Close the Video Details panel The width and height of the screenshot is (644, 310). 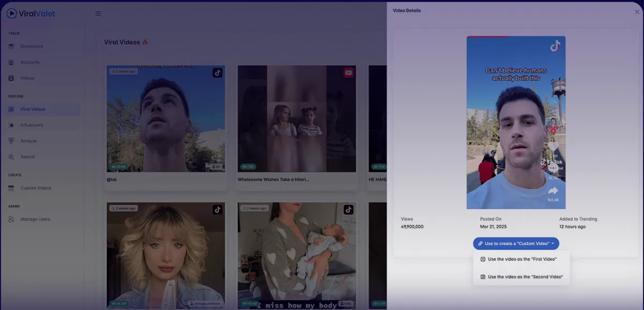637,11
